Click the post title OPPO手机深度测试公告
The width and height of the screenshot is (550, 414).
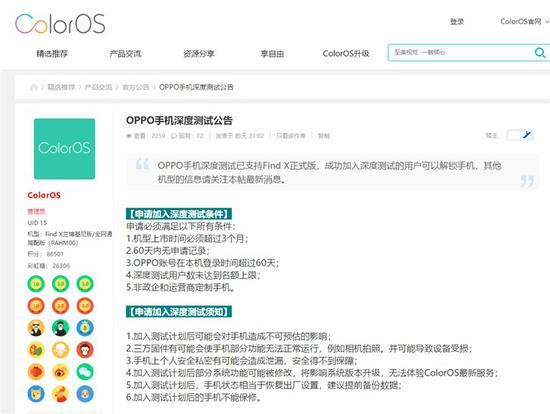point(179,121)
